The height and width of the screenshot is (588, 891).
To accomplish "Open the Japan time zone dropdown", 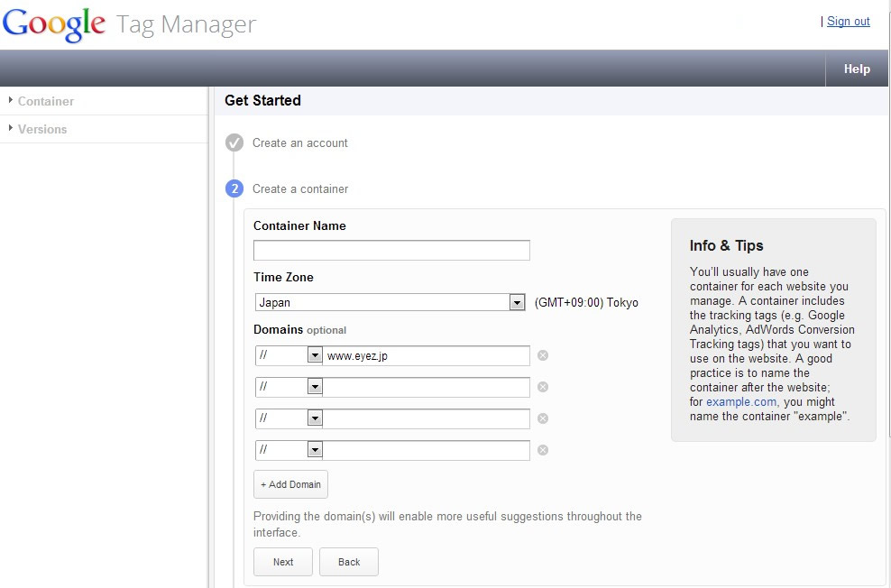I will [x=390, y=302].
